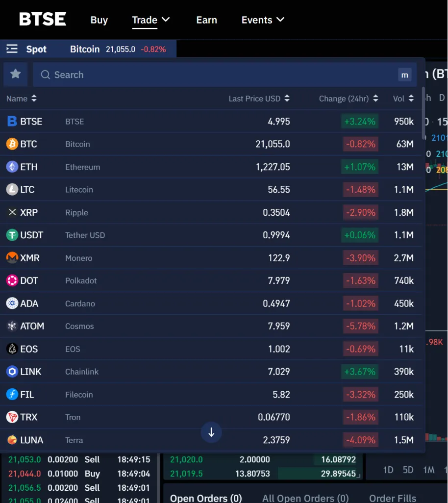Click Polkadot's price 7.979
Viewport: 448px width, 503px height.
[279, 280]
